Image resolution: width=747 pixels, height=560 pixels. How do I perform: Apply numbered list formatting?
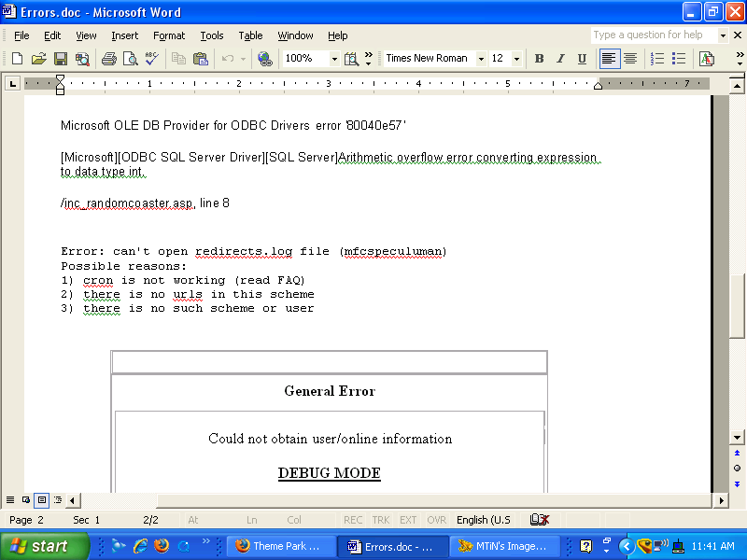pos(657,59)
